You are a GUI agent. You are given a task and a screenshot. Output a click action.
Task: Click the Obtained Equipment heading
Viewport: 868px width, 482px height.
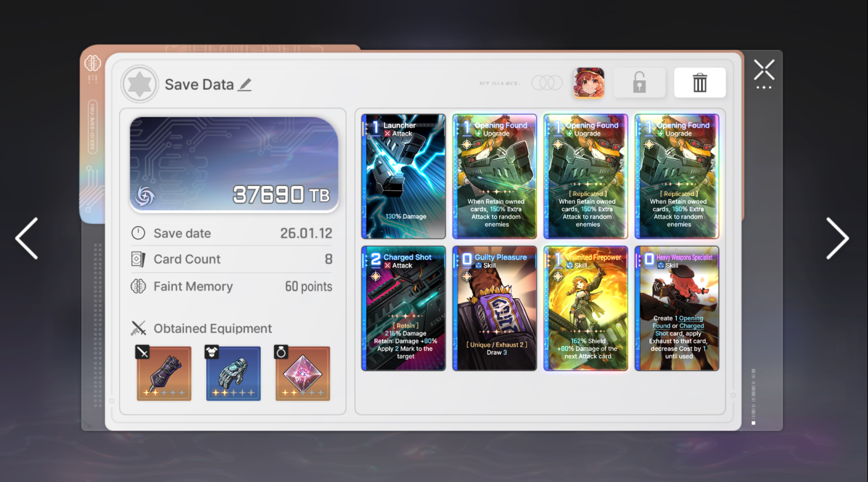(x=213, y=329)
